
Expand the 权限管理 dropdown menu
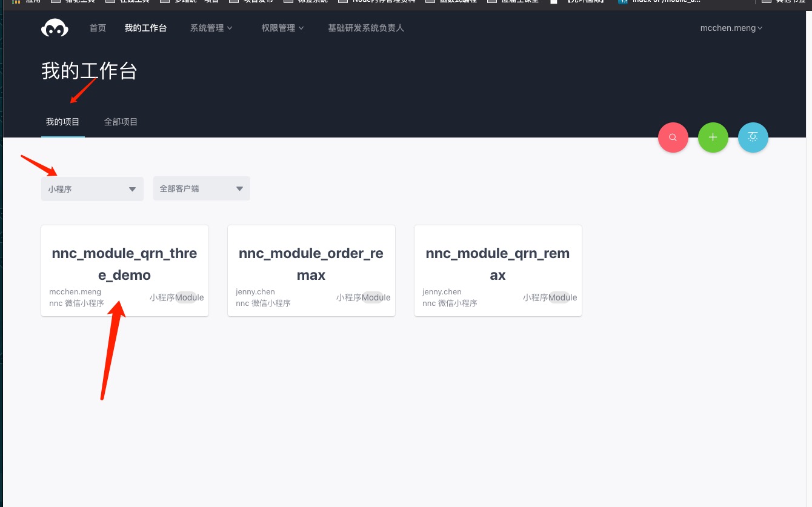(x=282, y=28)
